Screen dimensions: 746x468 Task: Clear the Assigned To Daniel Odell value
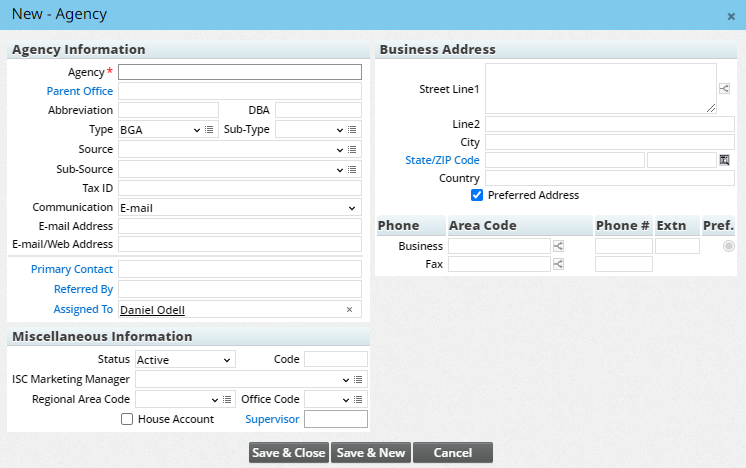pyautogui.click(x=349, y=310)
